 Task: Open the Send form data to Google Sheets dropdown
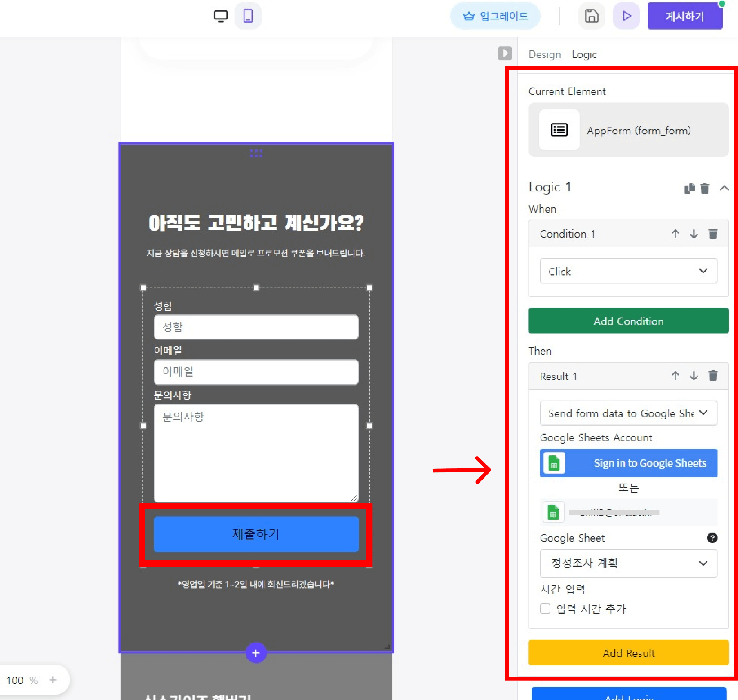click(x=628, y=413)
